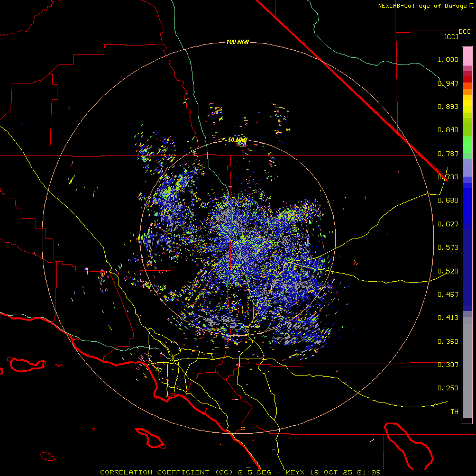Select the 1.000 legend value

448,59
